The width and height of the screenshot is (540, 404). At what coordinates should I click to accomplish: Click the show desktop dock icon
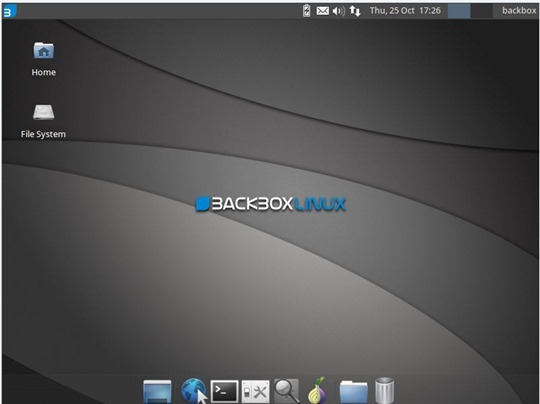pyautogui.click(x=157, y=391)
